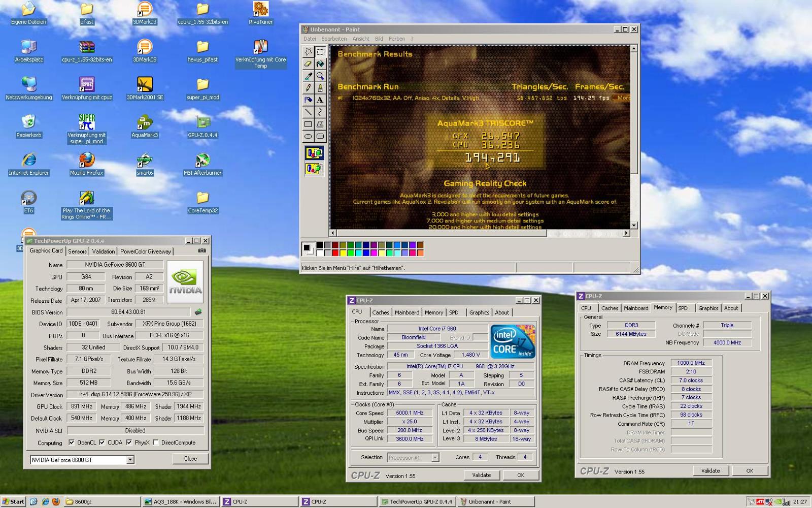Image resolution: width=812 pixels, height=508 pixels.
Task: Select the Polygon tool in Paint
Action: click(320, 124)
